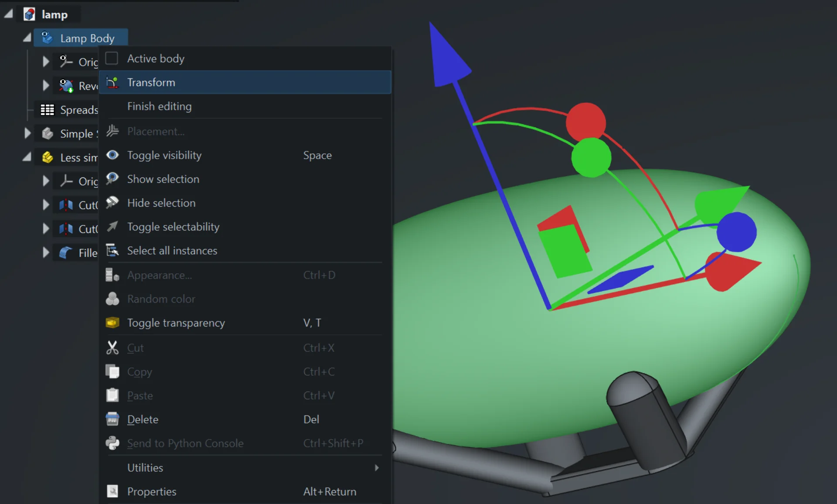Toggle selectability of the selected body
This screenshot has height=504, width=837.
(173, 227)
